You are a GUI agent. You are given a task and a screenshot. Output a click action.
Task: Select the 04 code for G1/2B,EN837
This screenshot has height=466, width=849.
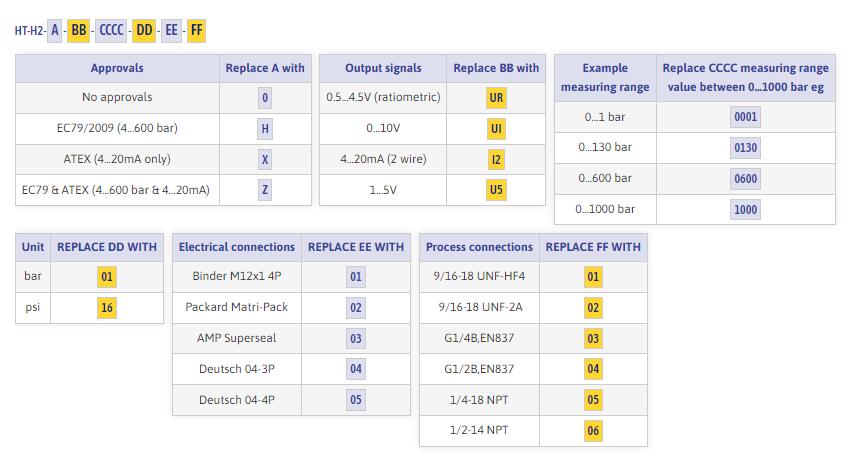tap(594, 370)
